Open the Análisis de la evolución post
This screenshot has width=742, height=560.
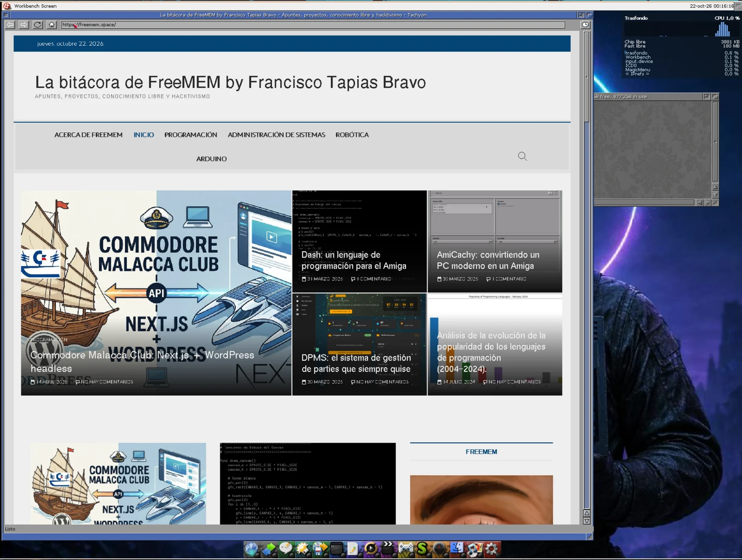pyautogui.click(x=491, y=352)
